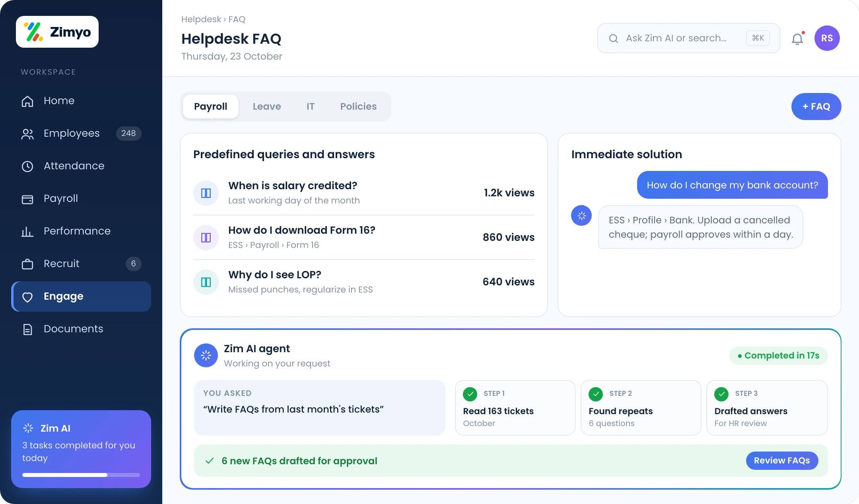Click the Zim AI agent badge icon

coord(206,355)
